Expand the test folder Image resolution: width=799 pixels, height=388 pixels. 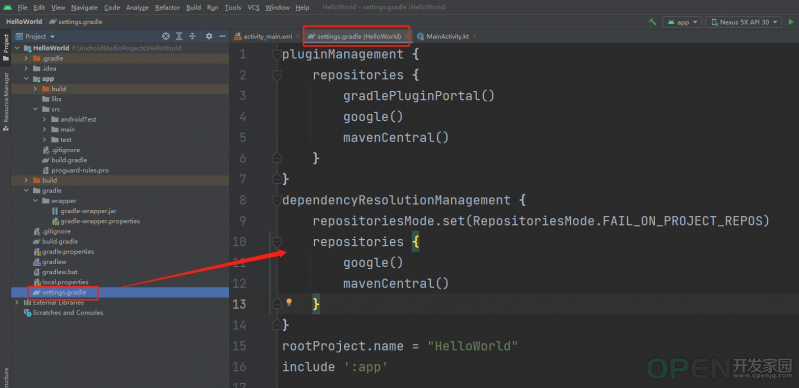pos(44,140)
